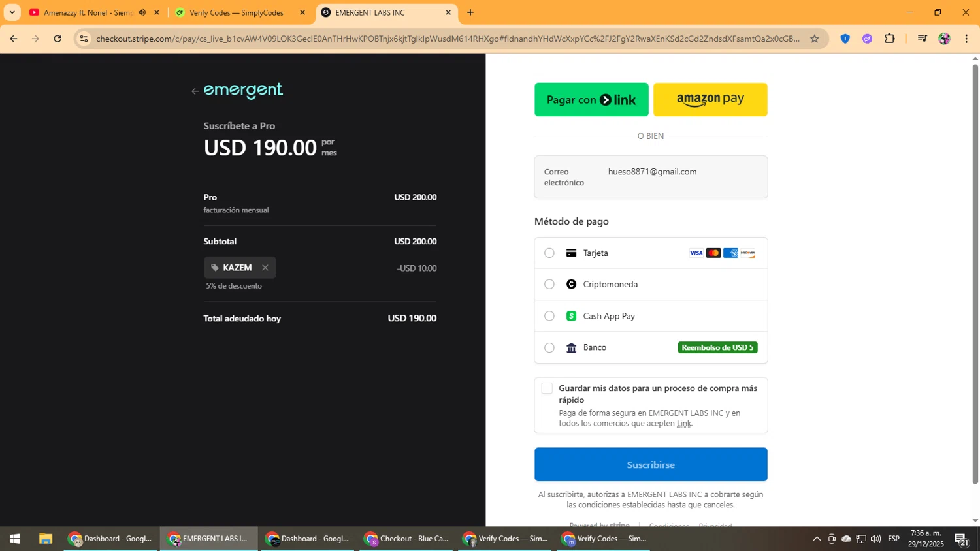Click the OneDrive cloud tray icon
The height and width of the screenshot is (551, 980).
point(847,539)
